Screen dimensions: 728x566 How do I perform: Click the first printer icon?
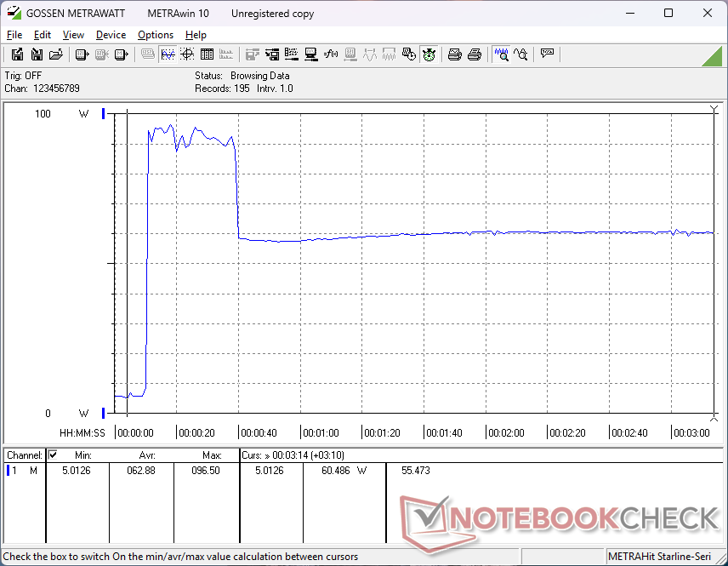coord(455,54)
